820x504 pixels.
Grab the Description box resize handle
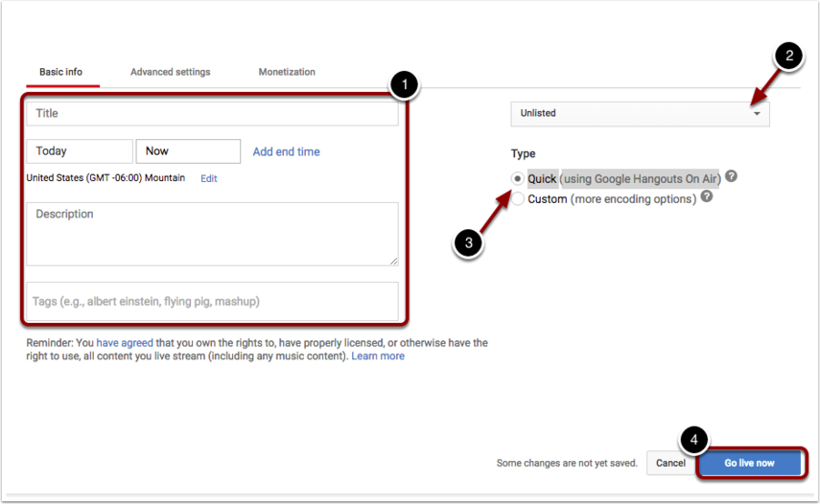pos(394,261)
